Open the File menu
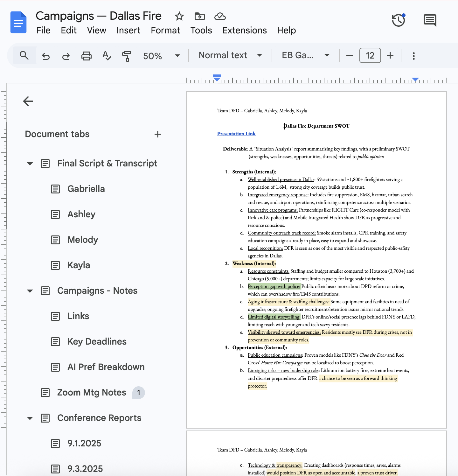Image resolution: width=458 pixels, height=476 pixels. point(43,30)
